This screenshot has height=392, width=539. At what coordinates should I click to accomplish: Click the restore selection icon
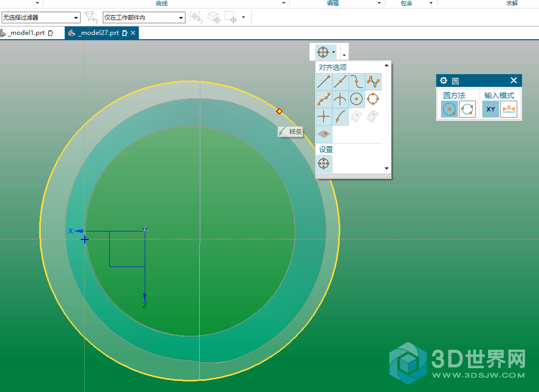click(x=196, y=17)
